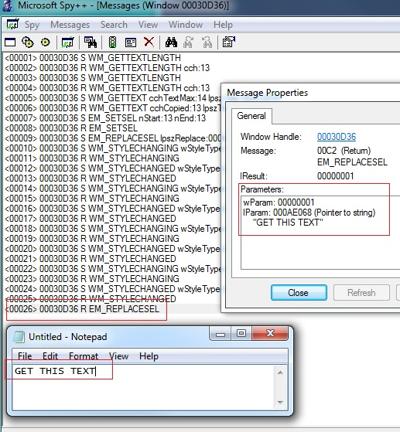Select log row <00019> R WM_STYLECHANGING

[x=92, y=239]
